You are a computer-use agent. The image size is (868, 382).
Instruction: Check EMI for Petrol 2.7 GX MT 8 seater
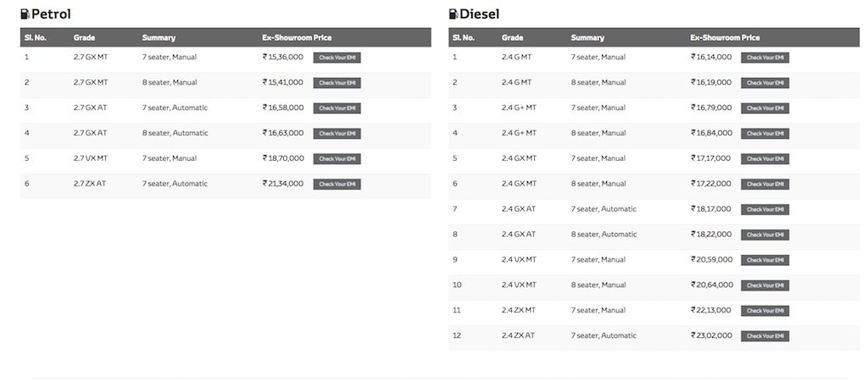click(x=337, y=83)
